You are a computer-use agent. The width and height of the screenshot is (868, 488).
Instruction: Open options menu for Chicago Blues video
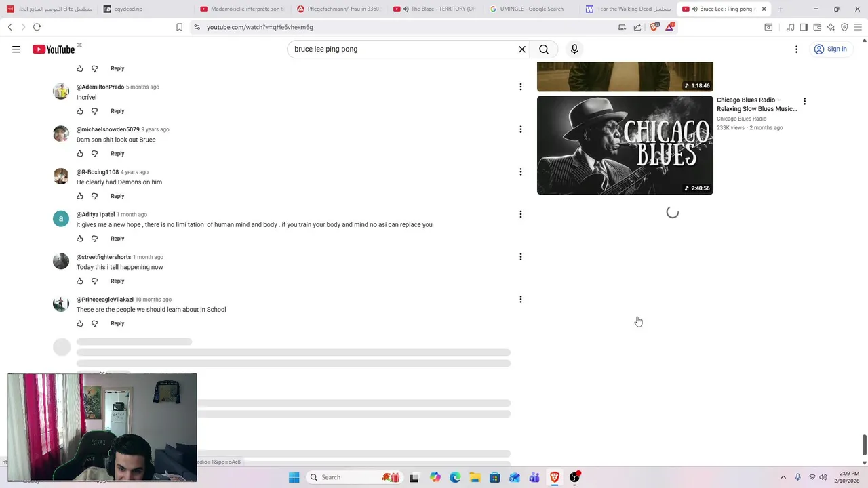point(804,102)
